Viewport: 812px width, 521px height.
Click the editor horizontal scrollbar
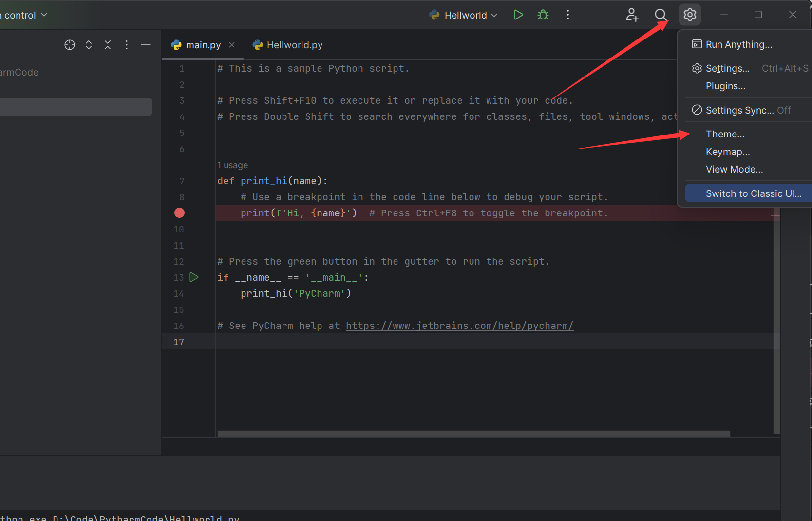coord(473,434)
